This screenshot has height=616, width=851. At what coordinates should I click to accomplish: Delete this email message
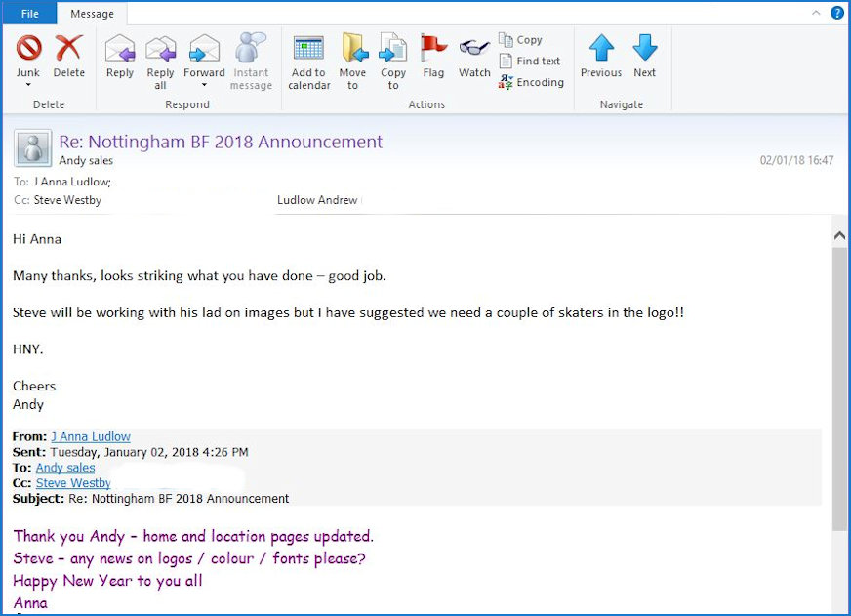coord(68,49)
